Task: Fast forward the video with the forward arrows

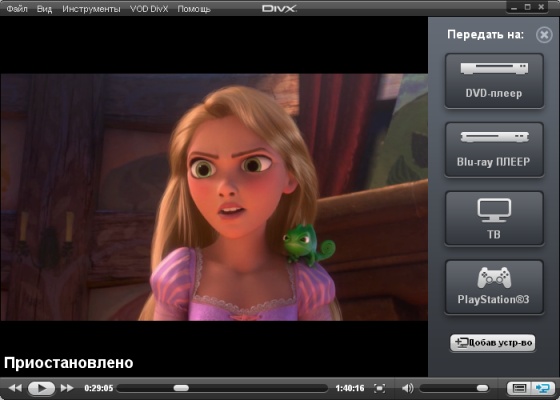Action: 67,388
